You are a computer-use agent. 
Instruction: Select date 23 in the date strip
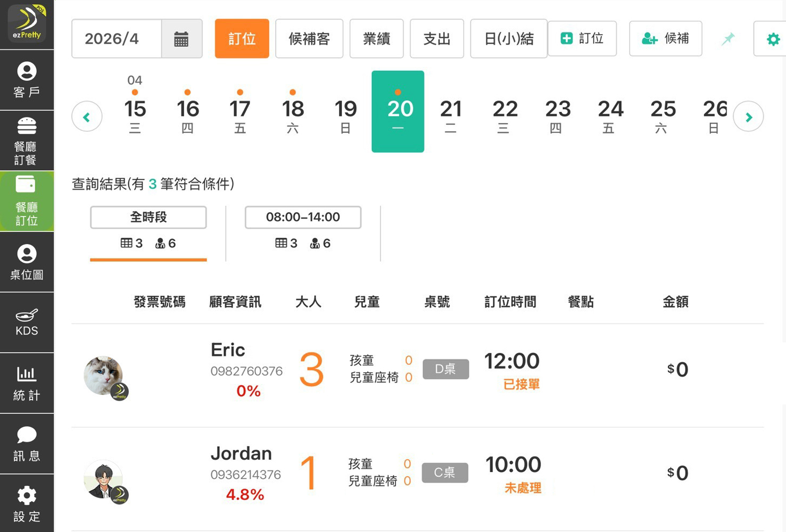click(x=557, y=111)
